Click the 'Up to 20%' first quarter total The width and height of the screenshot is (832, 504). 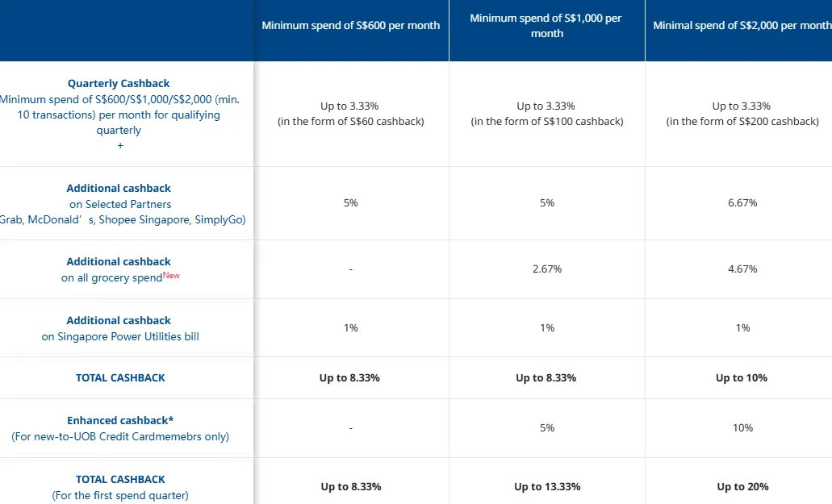click(x=742, y=487)
